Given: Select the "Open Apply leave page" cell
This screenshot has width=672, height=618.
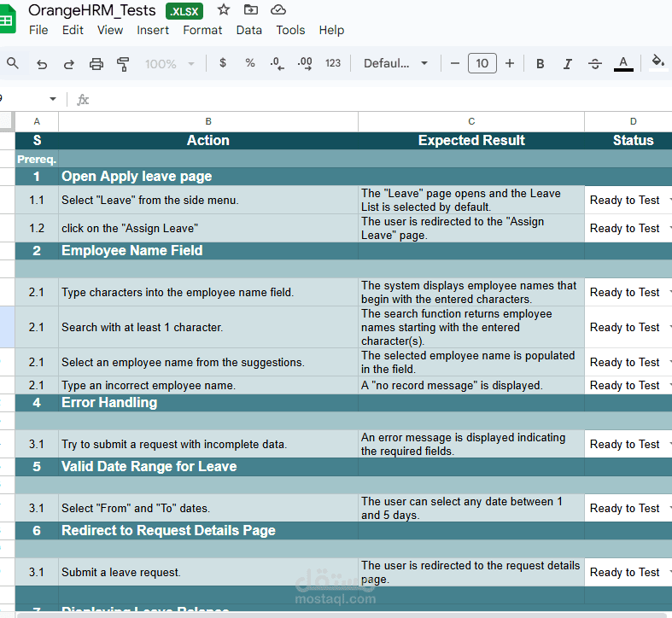Looking at the screenshot, I should pyautogui.click(x=208, y=176).
